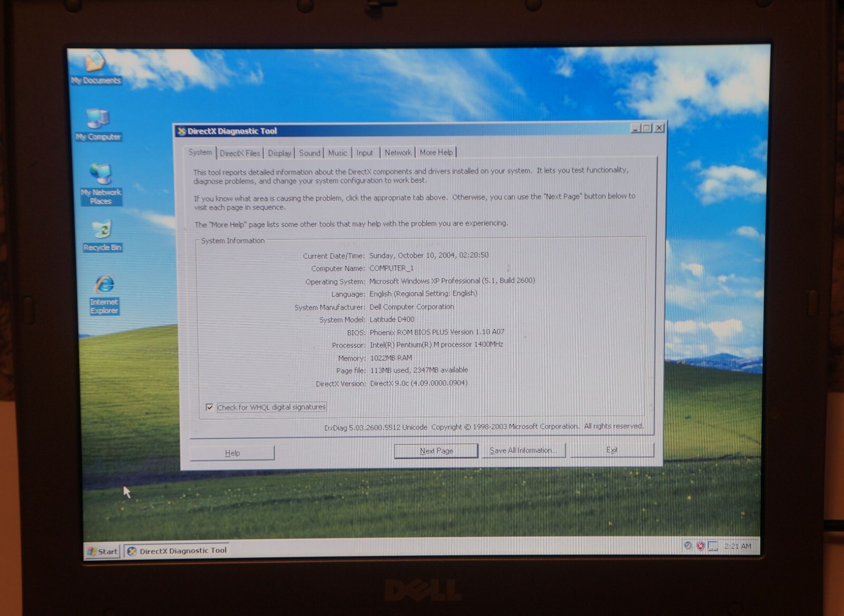Click the red shield security tray icon
The height and width of the screenshot is (616, 844).
tap(701, 546)
